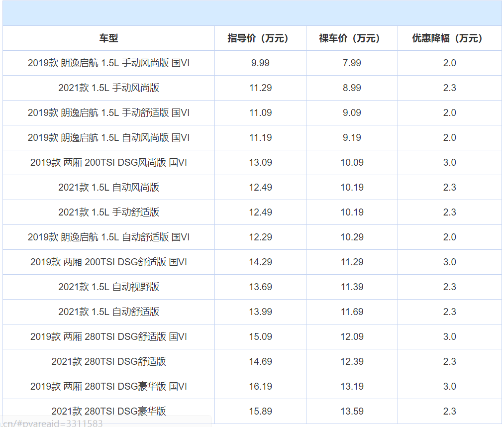Image resolution: width=504 pixels, height=427 pixels.
Task: Select the 2021款 1.5L 自动视野版 model name
Action: pyautogui.click(x=108, y=287)
